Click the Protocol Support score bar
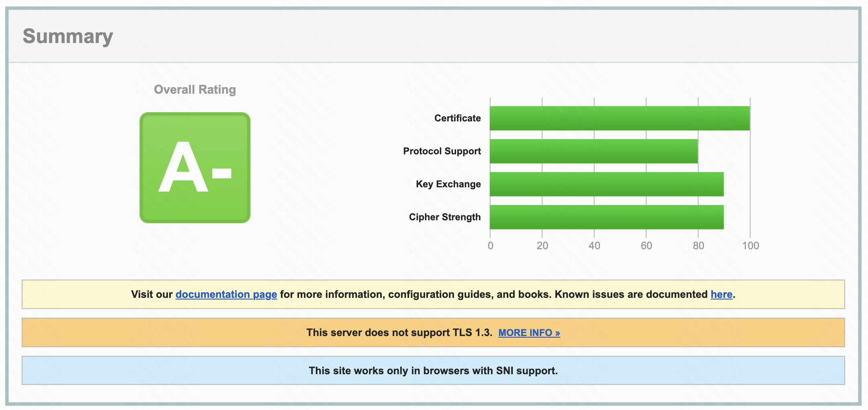868x410 pixels. [x=594, y=151]
